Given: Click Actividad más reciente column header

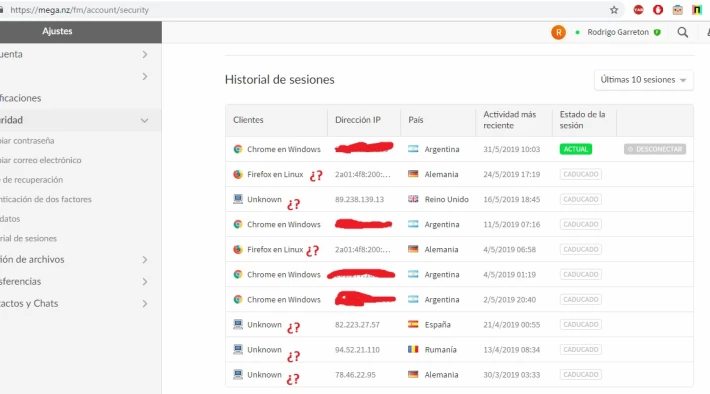Looking at the screenshot, I should click(x=509, y=120).
